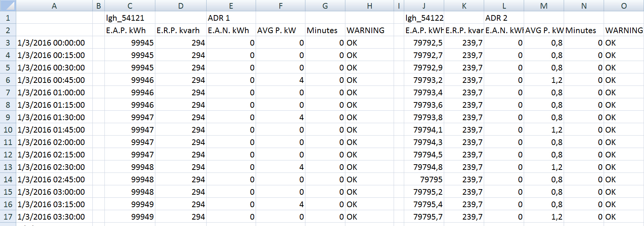Viewport: 644px width, 226px height.
Task: Select the E.A.P. kWh heading in column C
Action: 130,30
